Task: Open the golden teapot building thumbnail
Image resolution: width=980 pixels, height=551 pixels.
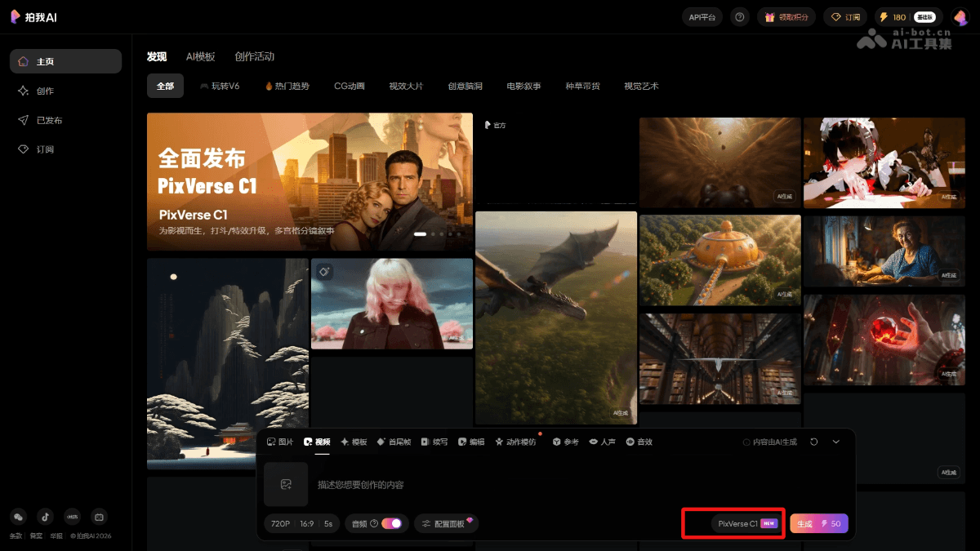Action: coord(720,260)
